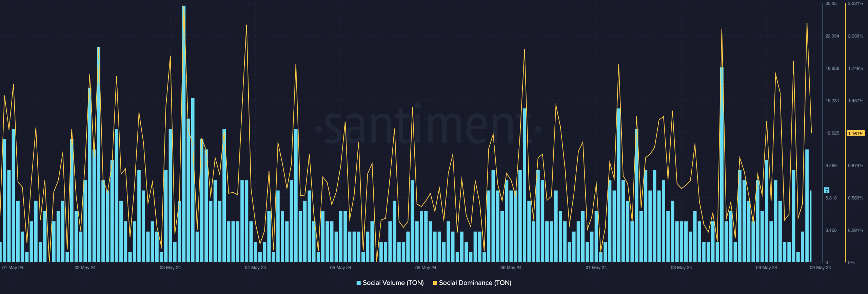Click the Social Volume (TON) legend label
The image size is (868, 294).
click(393, 283)
